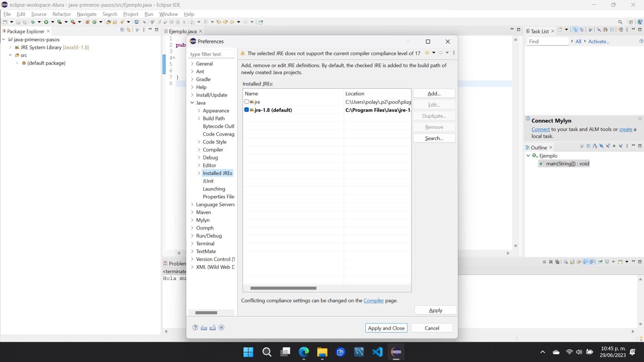The height and width of the screenshot is (362, 644).
Task: Switch to Ejemplo.java editor tab
Action: [x=183, y=31]
